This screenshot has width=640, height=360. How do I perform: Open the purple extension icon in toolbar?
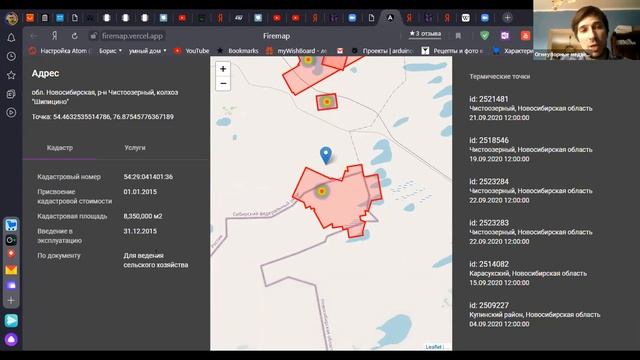[x=505, y=36]
